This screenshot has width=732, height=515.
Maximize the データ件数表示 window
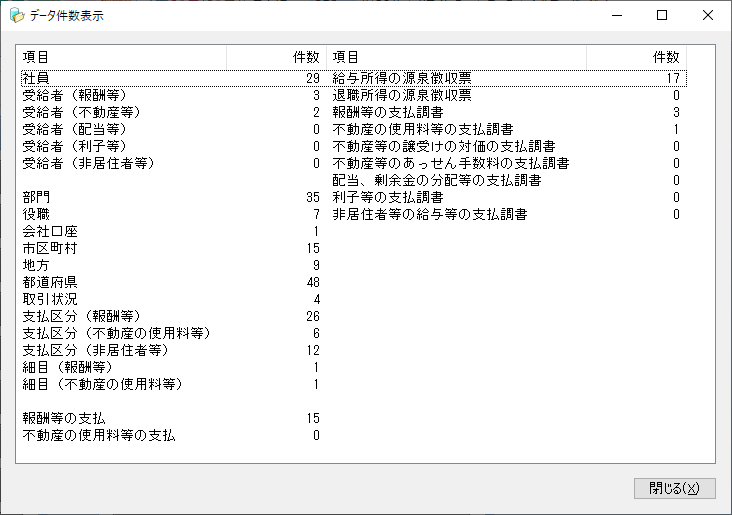tap(661, 16)
